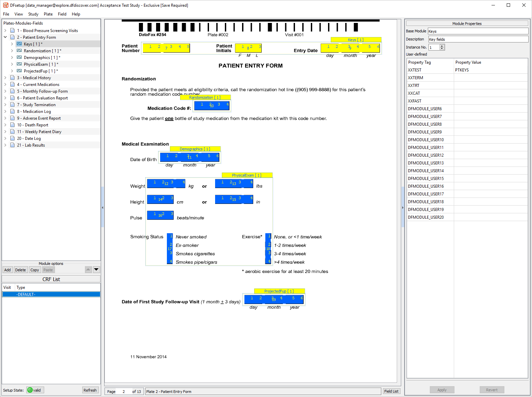532x397 pixels.
Task: Move module up with the up arrow
Action: point(88,270)
